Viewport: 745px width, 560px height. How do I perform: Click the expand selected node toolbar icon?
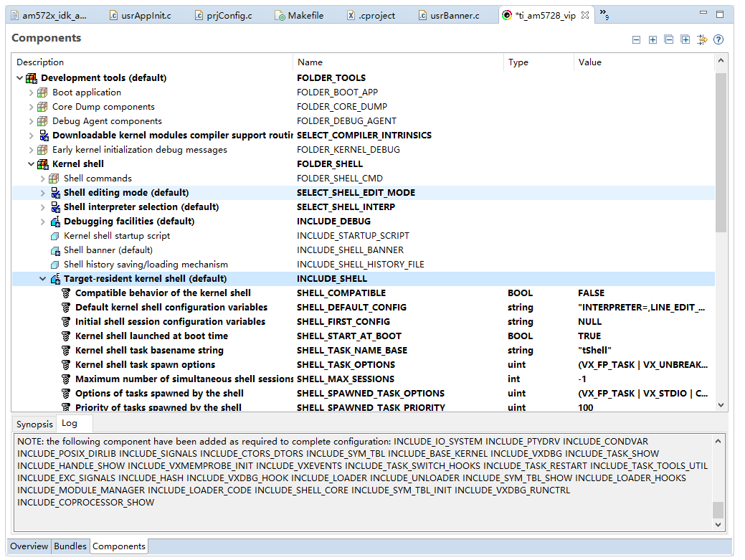click(653, 39)
